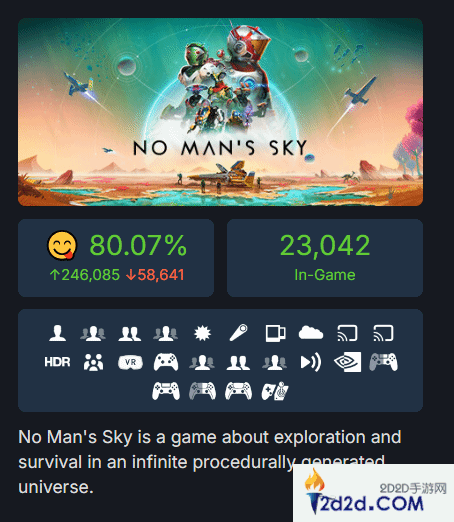Click the 23,042 In-Game player count
Screen dimensions: 454x522
(325, 245)
